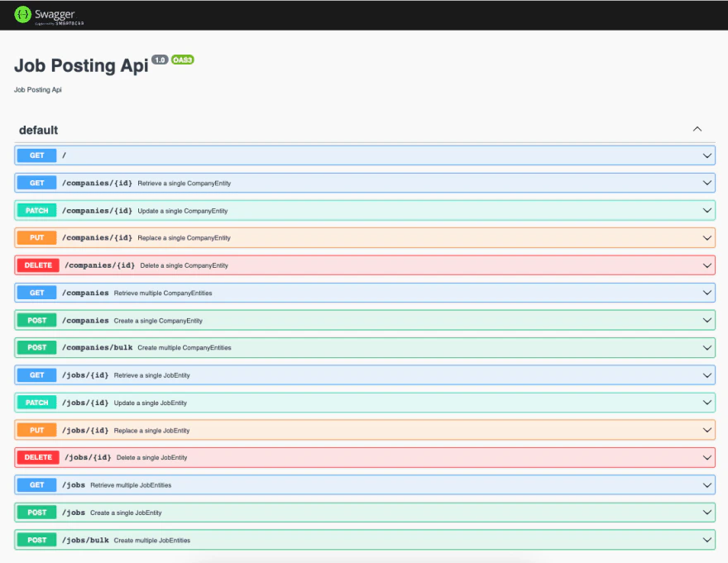The height and width of the screenshot is (563, 728).
Task: Click the default section header
Action: coord(36,130)
